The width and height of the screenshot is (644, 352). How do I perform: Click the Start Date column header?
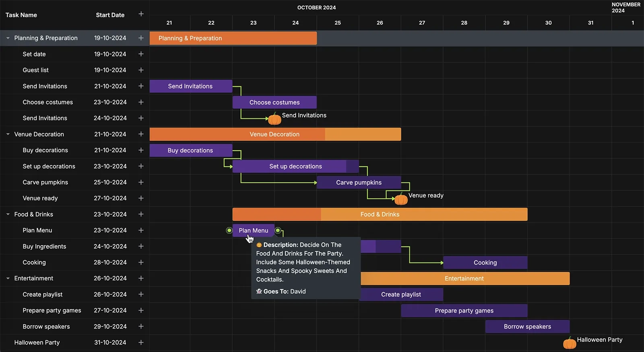coord(110,15)
